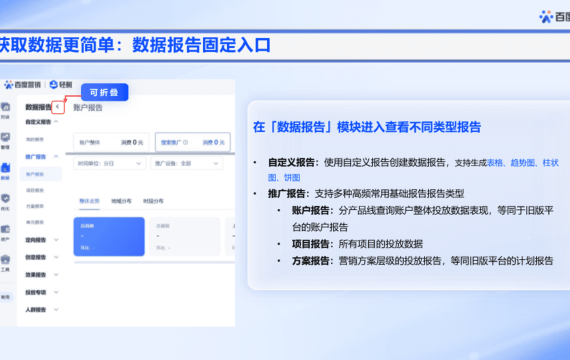Open 我的报告 under 自定义报告
This screenshot has width=570, height=360.
tap(35, 139)
